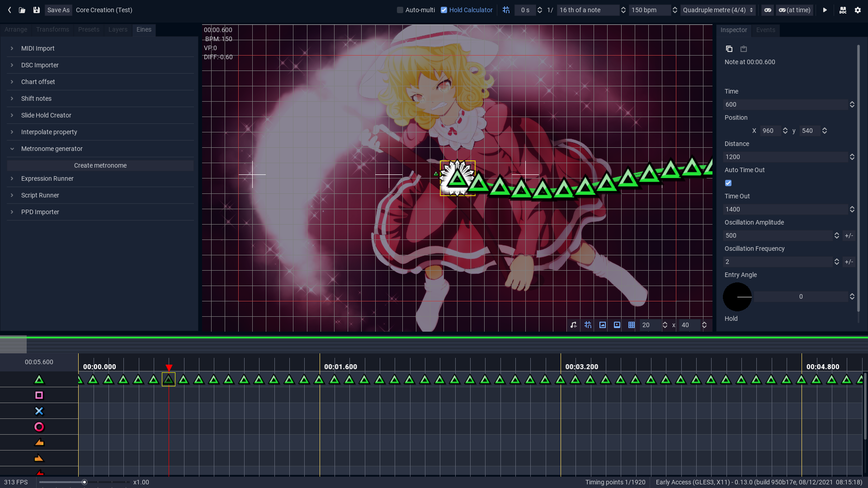
Task: Select the blue cross layer icon
Action: click(x=39, y=411)
